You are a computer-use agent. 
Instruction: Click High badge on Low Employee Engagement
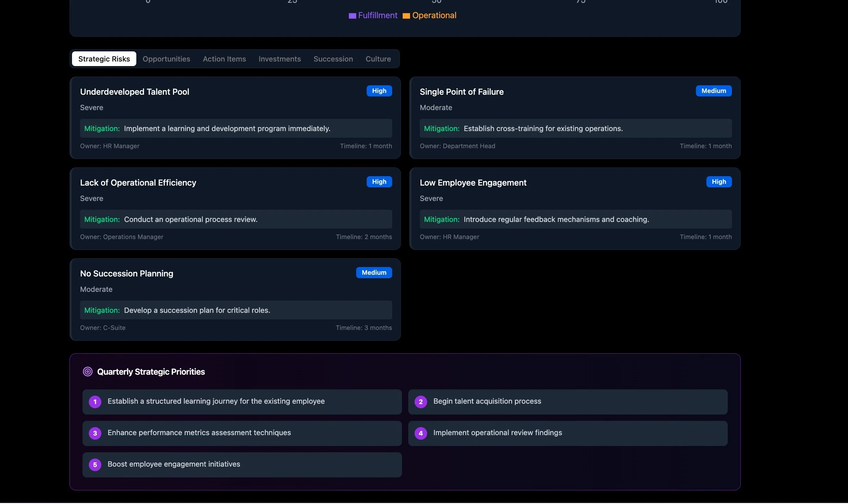pyautogui.click(x=719, y=182)
